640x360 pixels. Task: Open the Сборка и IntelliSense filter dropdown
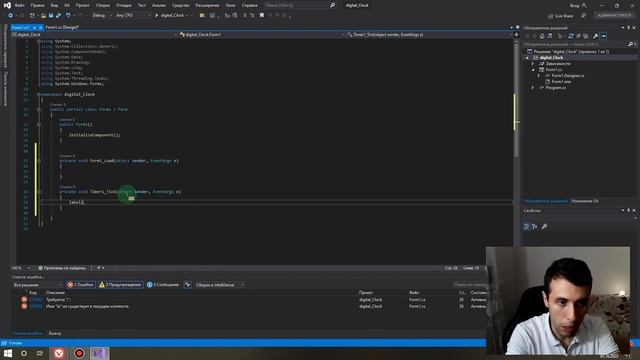click(x=219, y=285)
